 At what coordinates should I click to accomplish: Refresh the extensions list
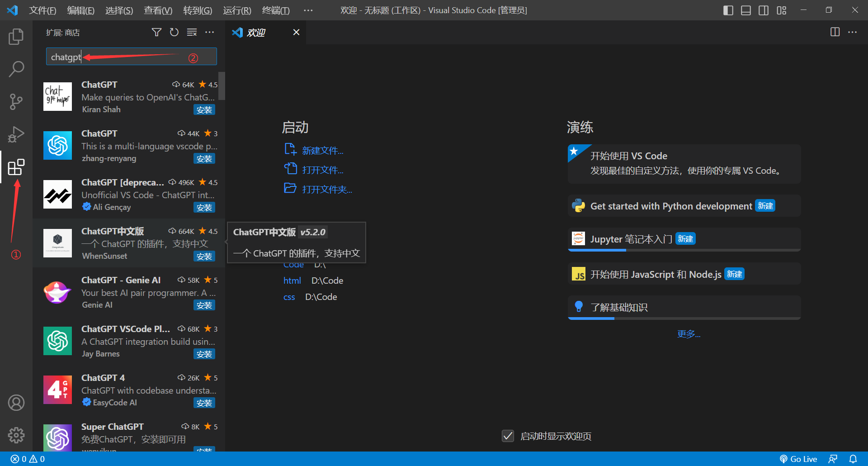coord(174,32)
